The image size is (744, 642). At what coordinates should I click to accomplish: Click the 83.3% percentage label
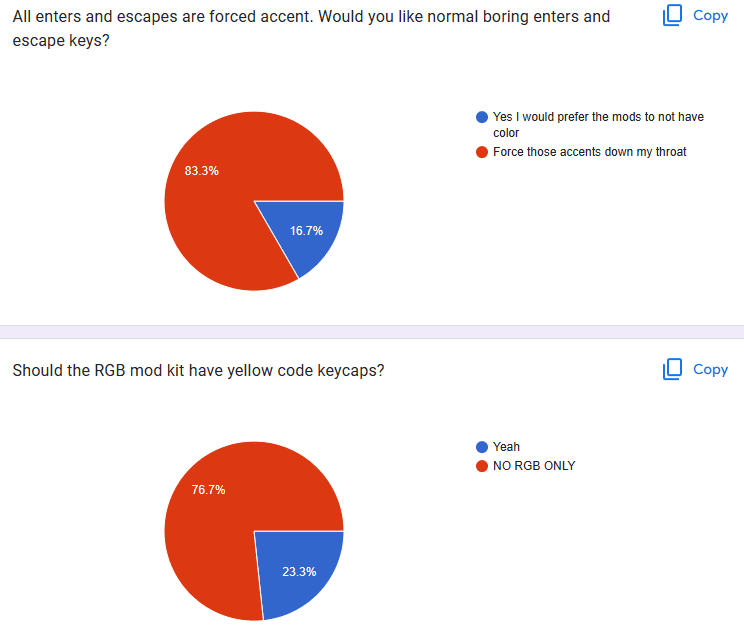click(x=202, y=171)
